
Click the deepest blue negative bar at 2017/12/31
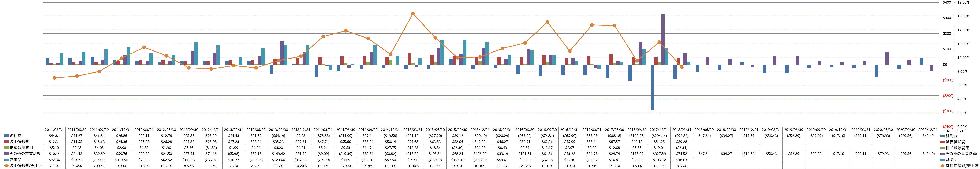(652, 87)
